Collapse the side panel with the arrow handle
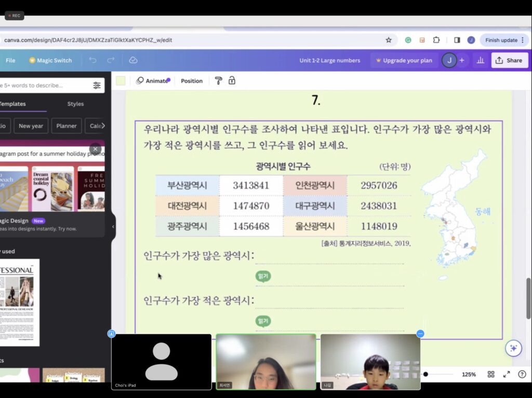Screen dimensions: 532x398 pos(113,226)
